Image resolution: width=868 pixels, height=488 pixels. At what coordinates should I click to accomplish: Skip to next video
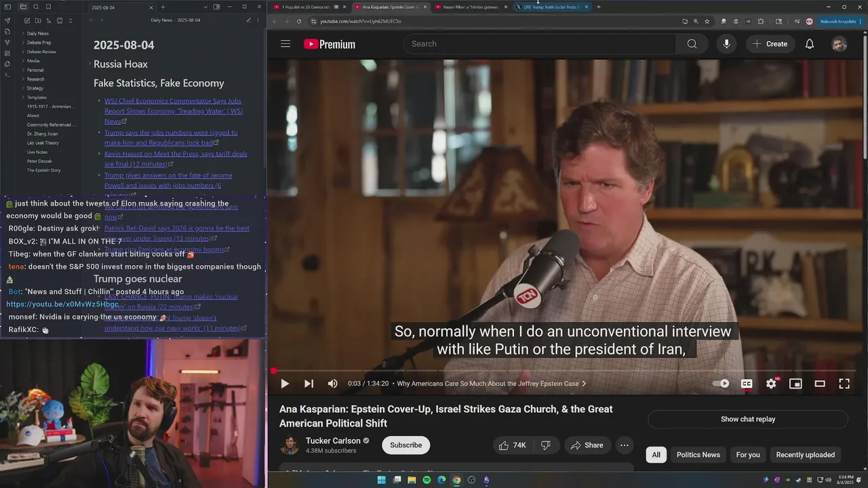[309, 384]
